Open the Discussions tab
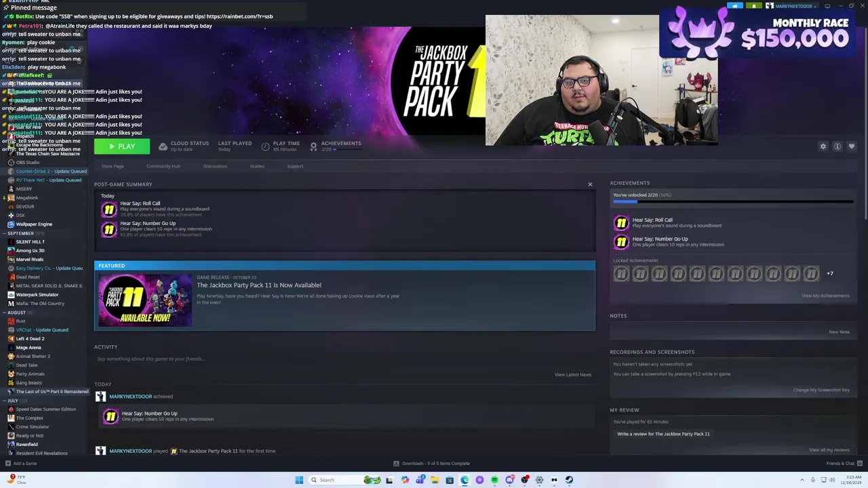868x488 pixels. pos(215,166)
